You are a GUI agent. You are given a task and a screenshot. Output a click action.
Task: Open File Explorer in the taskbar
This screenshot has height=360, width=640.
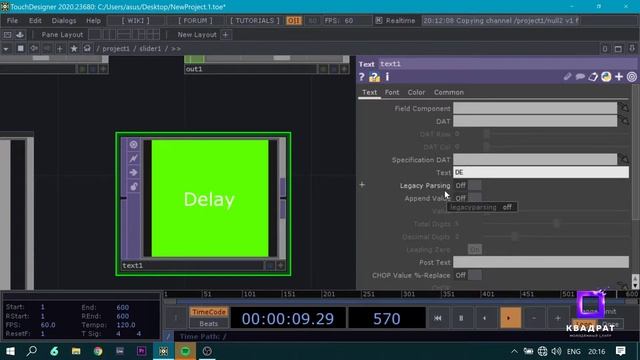76,351
